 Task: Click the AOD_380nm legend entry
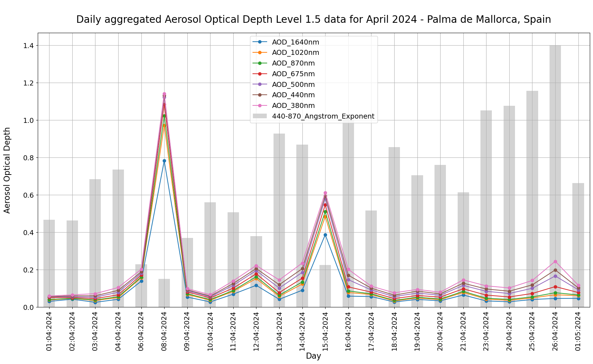point(284,106)
